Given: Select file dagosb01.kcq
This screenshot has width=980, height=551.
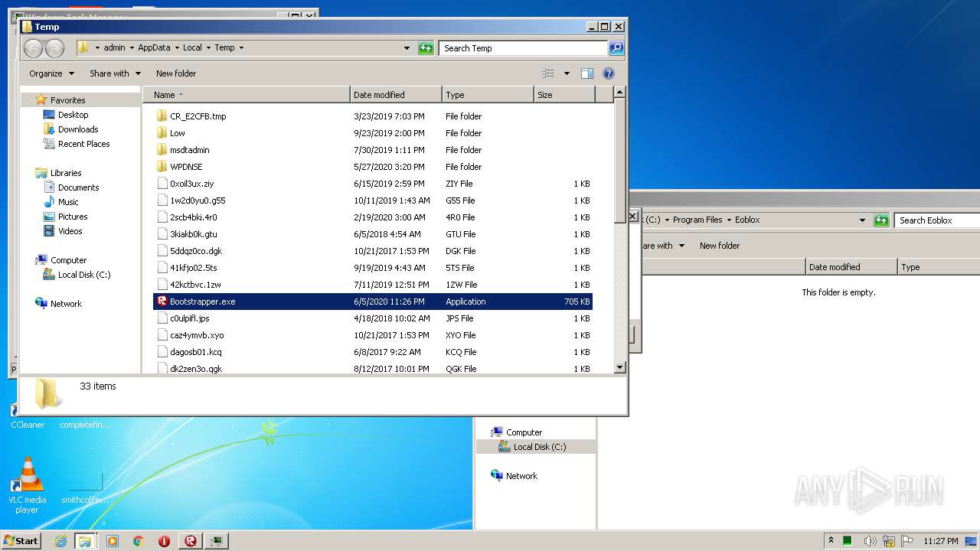Looking at the screenshot, I should 372,352.
